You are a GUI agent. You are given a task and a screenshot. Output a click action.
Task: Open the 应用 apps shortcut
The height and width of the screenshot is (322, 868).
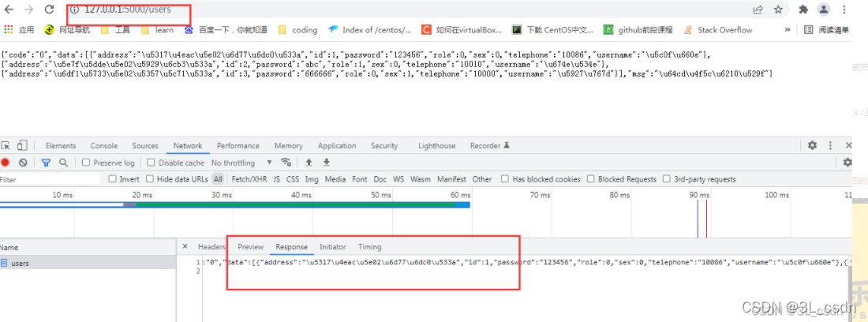[x=20, y=30]
